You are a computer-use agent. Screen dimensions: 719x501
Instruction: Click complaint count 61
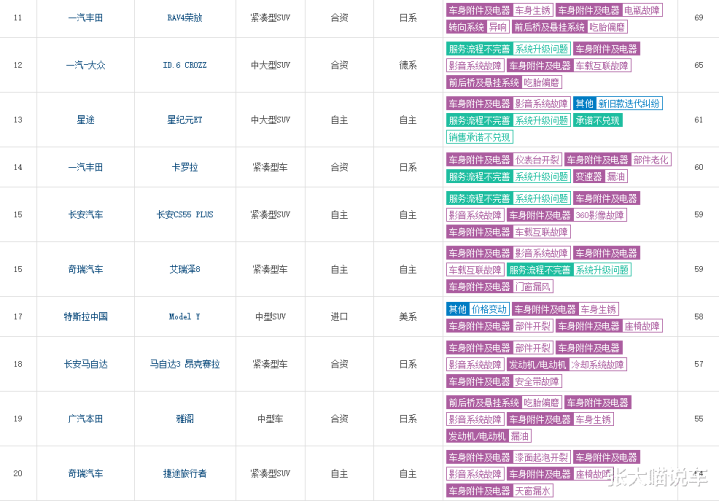point(698,120)
